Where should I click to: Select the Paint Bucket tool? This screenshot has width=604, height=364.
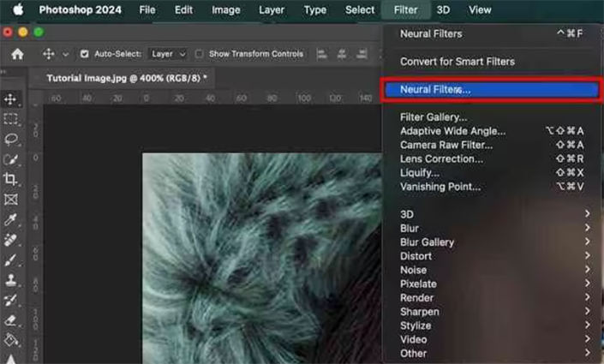[10, 340]
